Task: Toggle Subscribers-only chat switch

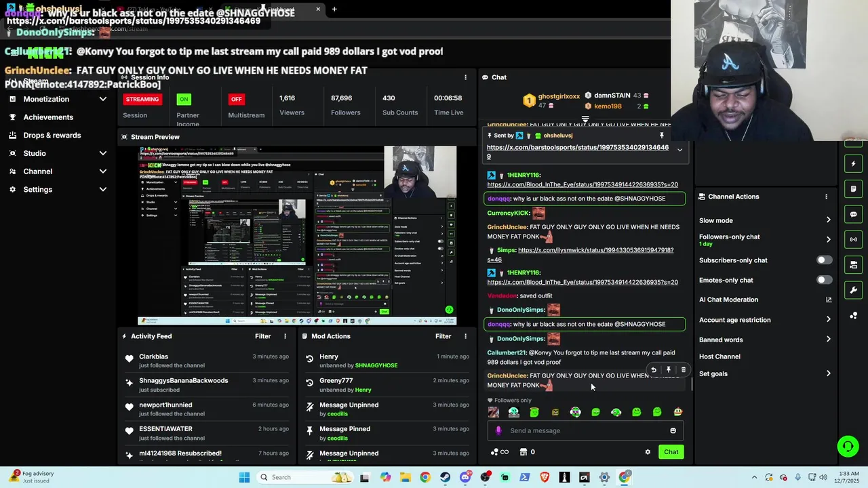Action: (824, 260)
